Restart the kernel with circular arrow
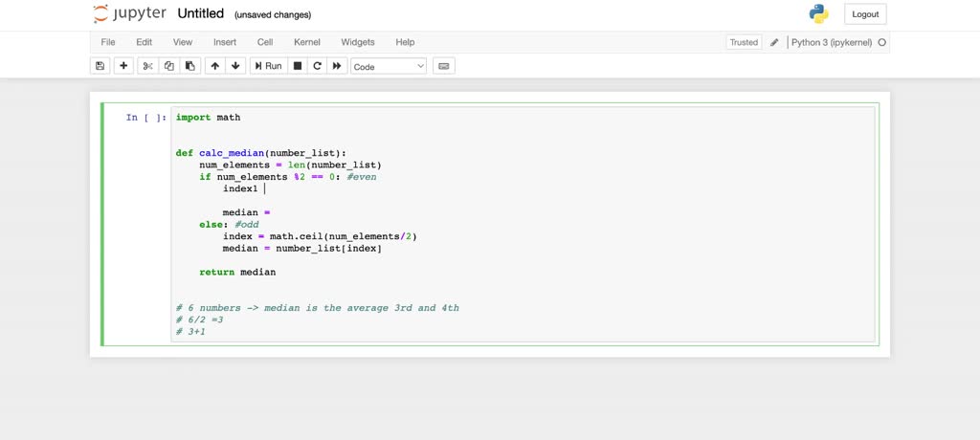980x440 pixels. (x=317, y=66)
